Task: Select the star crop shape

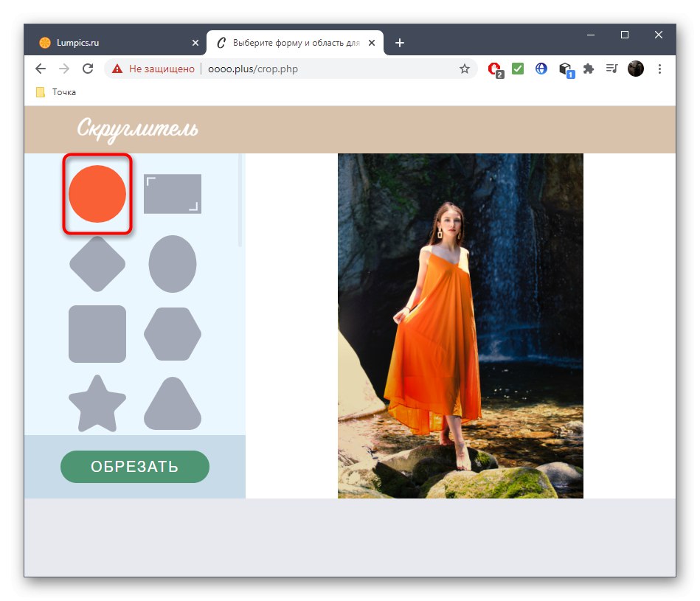Action: click(97, 404)
